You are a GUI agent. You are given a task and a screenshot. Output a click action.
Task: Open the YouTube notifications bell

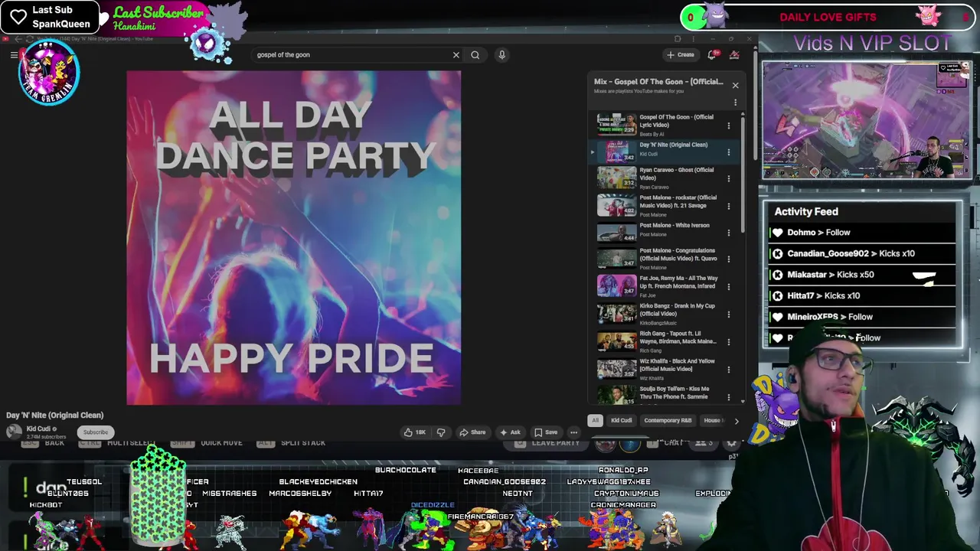(712, 54)
